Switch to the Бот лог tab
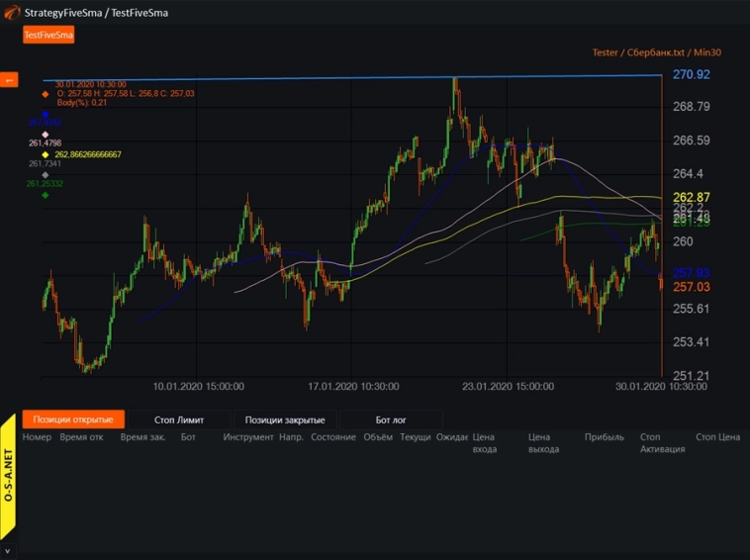This screenshot has height=560, width=750. [391, 420]
